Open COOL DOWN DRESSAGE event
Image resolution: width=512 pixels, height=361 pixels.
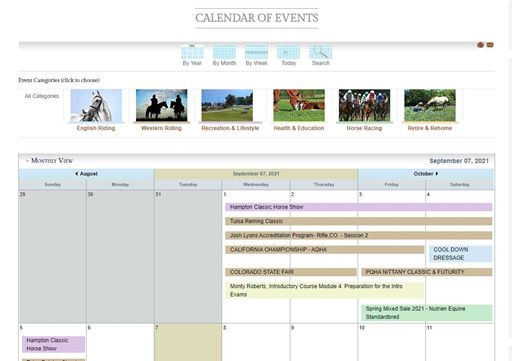pyautogui.click(x=460, y=254)
